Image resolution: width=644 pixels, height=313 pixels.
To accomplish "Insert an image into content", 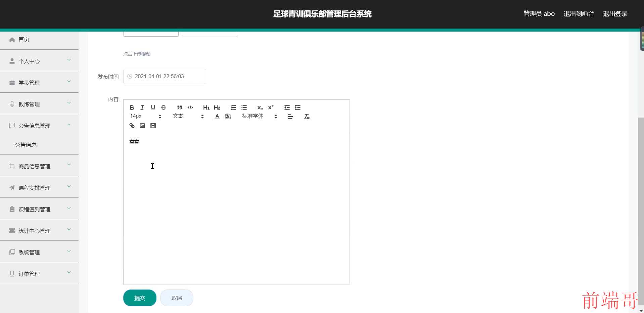I will point(142,126).
